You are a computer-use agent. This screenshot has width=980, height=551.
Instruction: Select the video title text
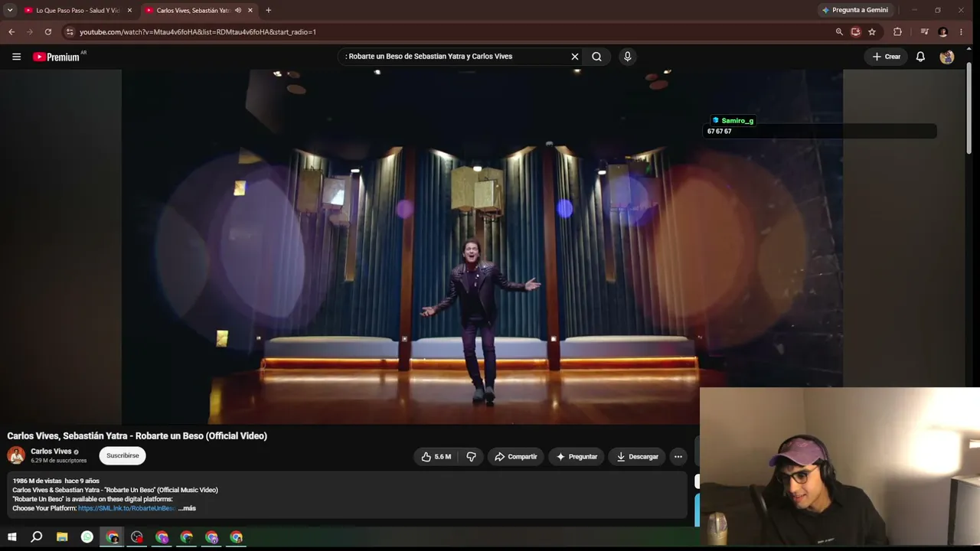[x=137, y=436]
